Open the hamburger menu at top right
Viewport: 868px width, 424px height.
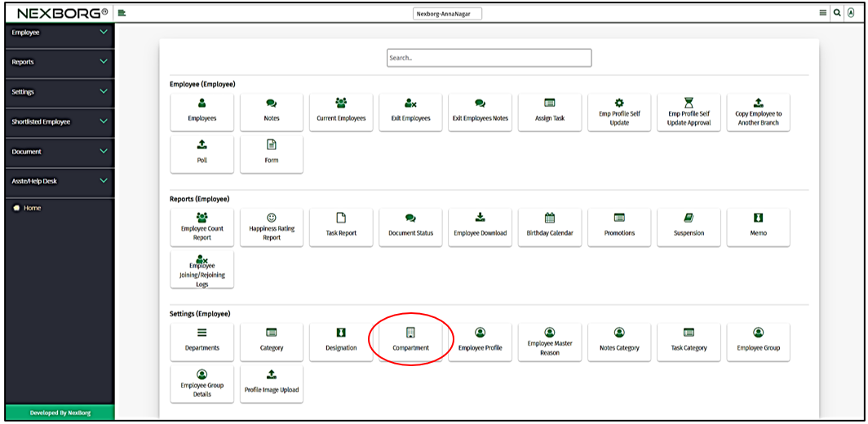[x=823, y=13]
